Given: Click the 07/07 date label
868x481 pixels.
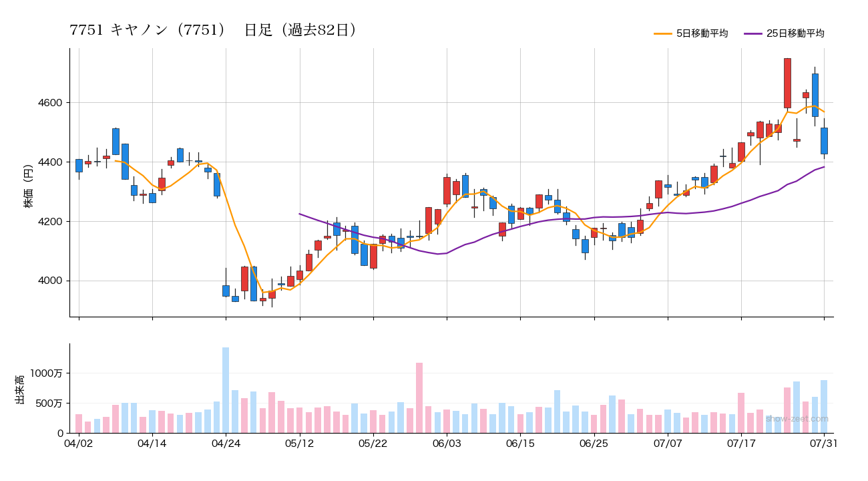Looking at the screenshot, I should (x=668, y=443).
